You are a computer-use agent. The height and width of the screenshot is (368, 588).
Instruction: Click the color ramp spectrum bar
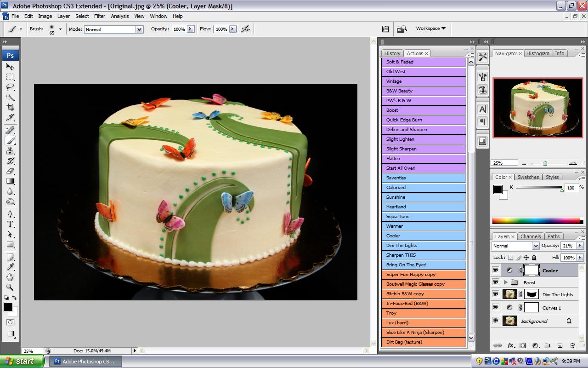(536, 221)
